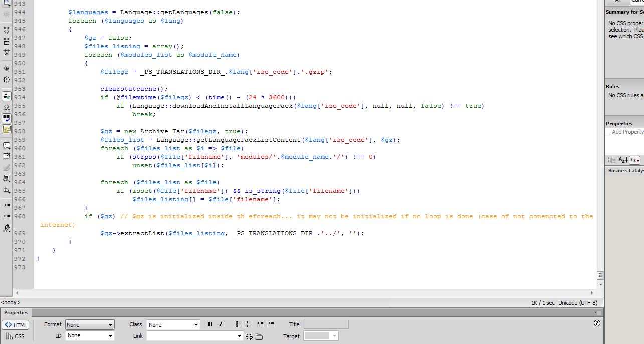Show CSS properties in category view icon

point(611,160)
